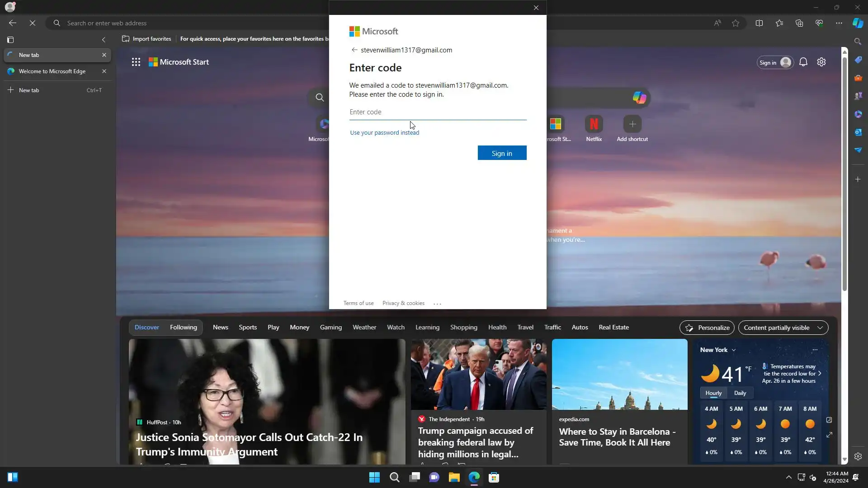Open page settings gear icon

coord(821,62)
